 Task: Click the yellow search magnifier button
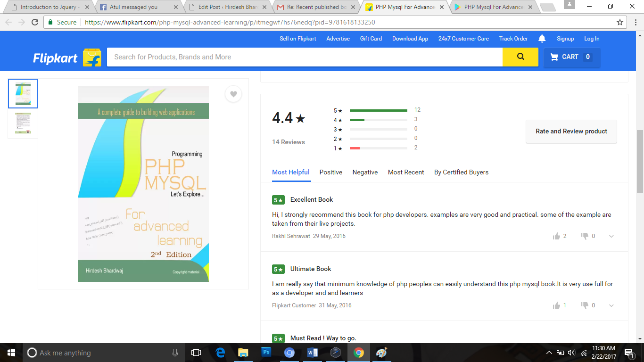pyautogui.click(x=520, y=57)
